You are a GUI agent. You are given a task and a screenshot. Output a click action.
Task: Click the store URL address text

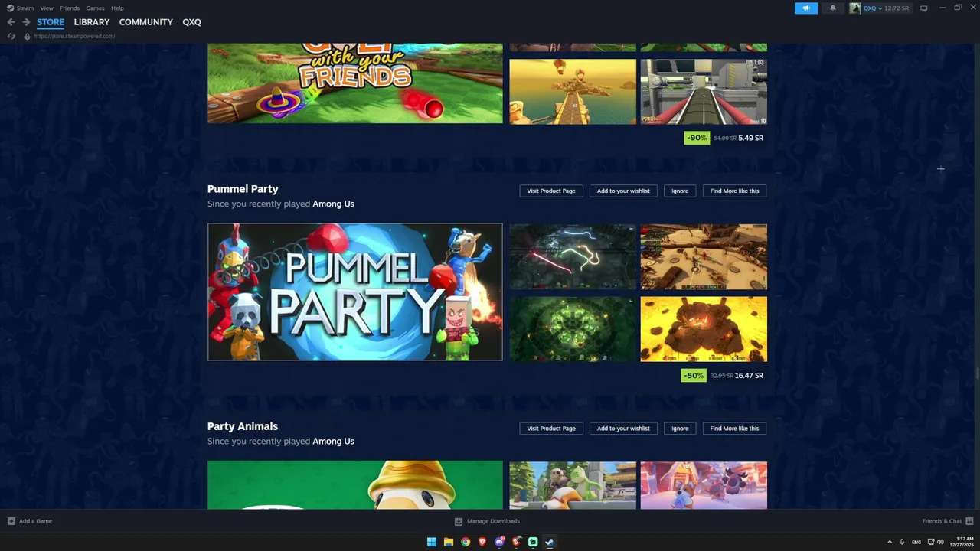74,36
